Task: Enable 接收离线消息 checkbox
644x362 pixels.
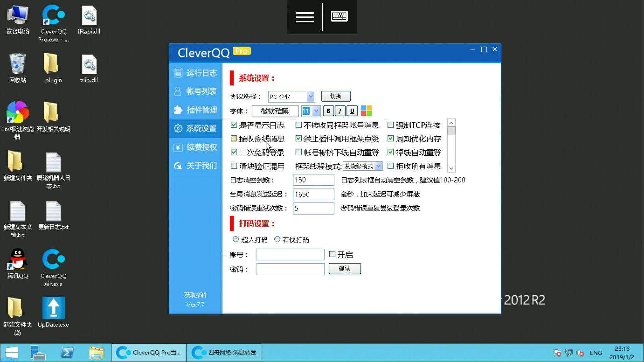Action: point(234,138)
